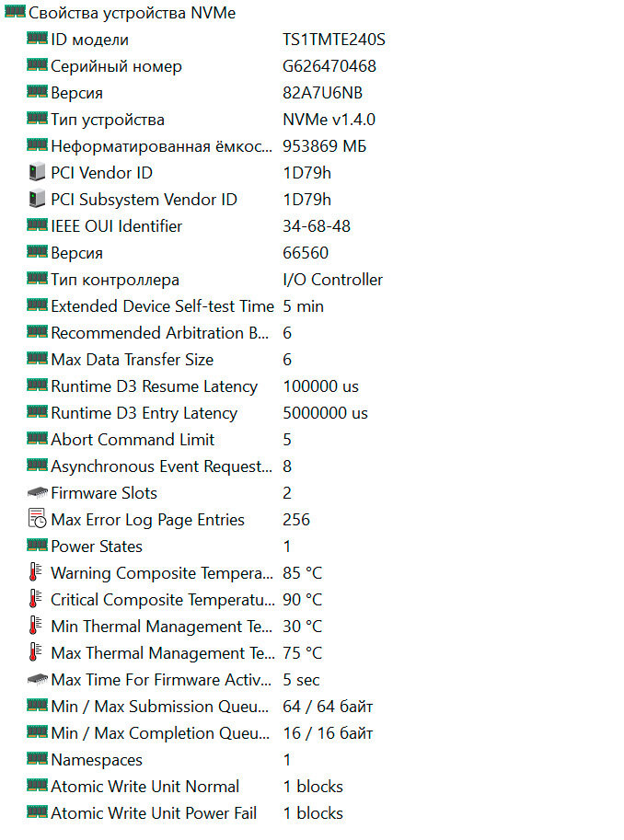Select the Atomic Write Unit Power Fail label

click(154, 813)
